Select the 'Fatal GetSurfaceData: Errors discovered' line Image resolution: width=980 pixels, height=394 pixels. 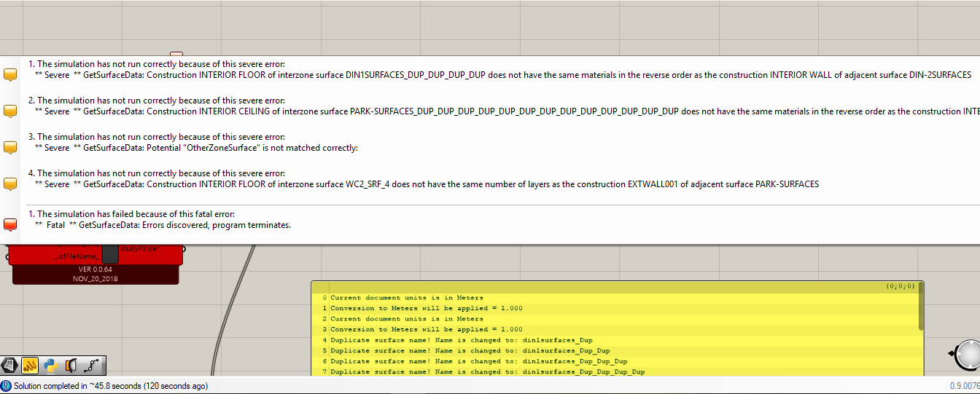163,225
